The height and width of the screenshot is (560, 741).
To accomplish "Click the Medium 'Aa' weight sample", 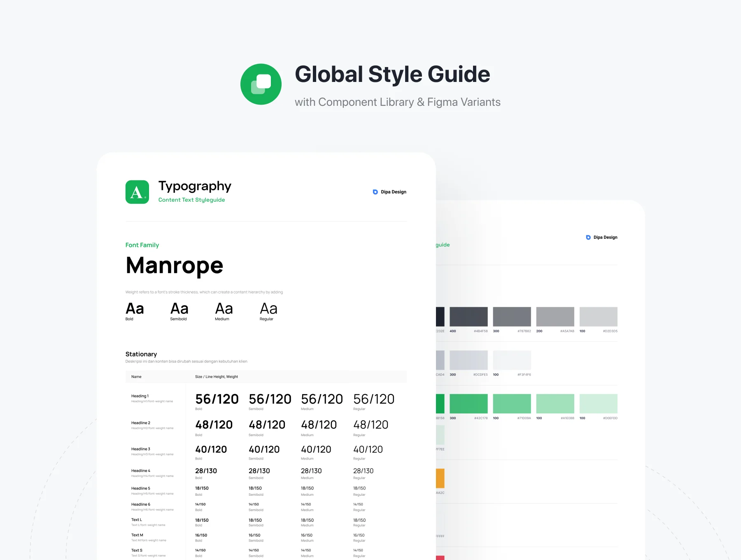I will tap(224, 308).
